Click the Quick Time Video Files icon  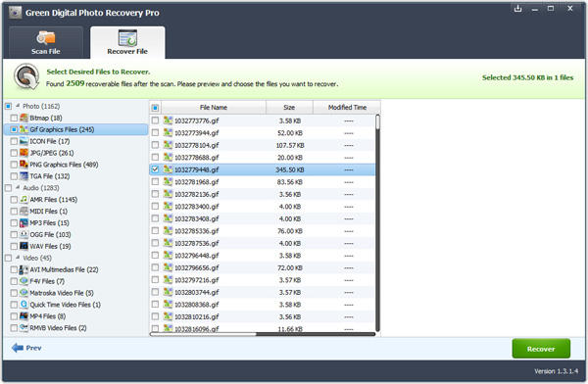[24, 304]
